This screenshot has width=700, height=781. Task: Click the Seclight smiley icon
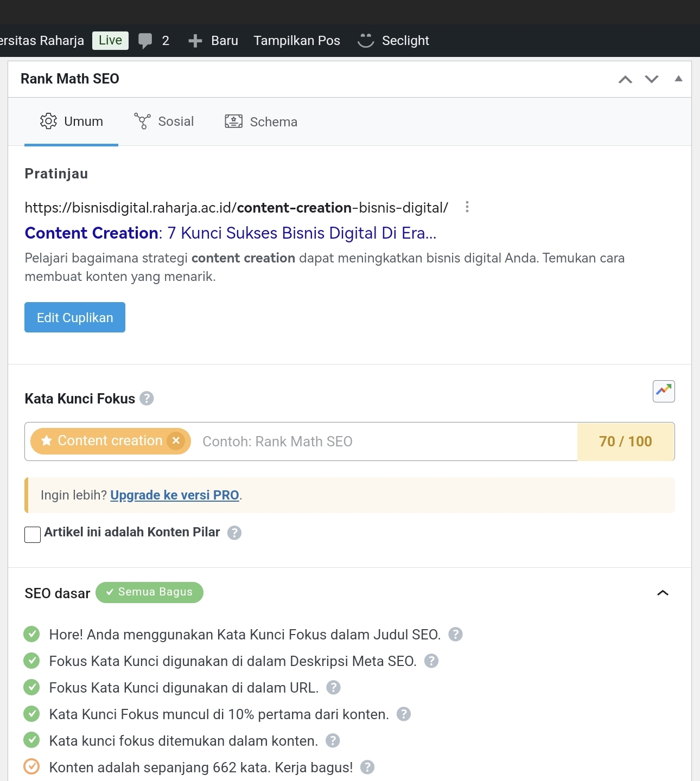click(366, 41)
